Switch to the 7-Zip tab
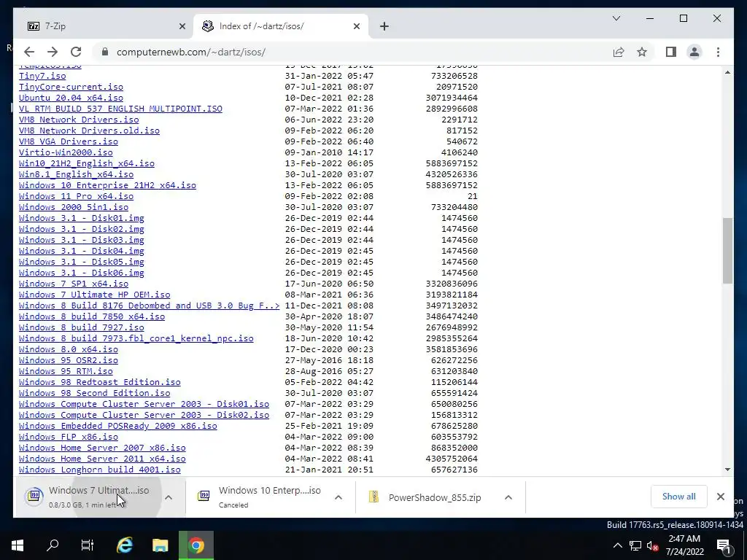This screenshot has width=747, height=560. tap(105, 26)
